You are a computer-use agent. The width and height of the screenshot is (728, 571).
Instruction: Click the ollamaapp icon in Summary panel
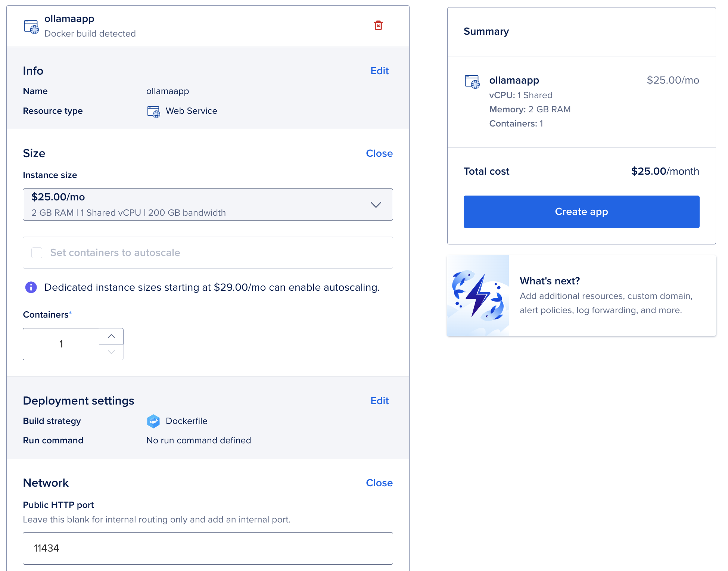coord(472,82)
